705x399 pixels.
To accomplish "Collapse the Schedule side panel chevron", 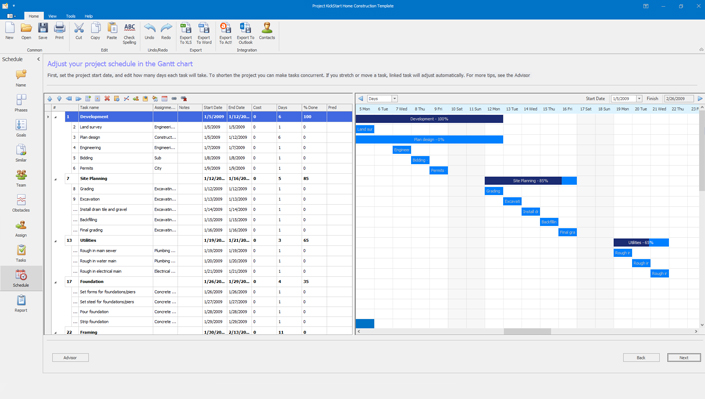I will pyautogui.click(x=38, y=59).
